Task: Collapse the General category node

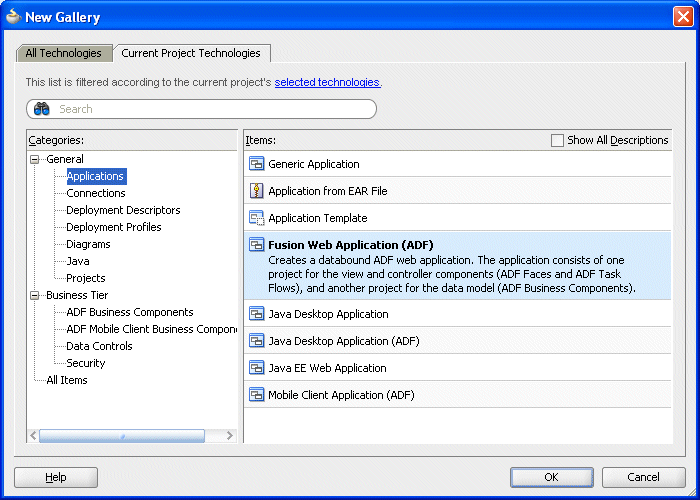Action: point(34,159)
